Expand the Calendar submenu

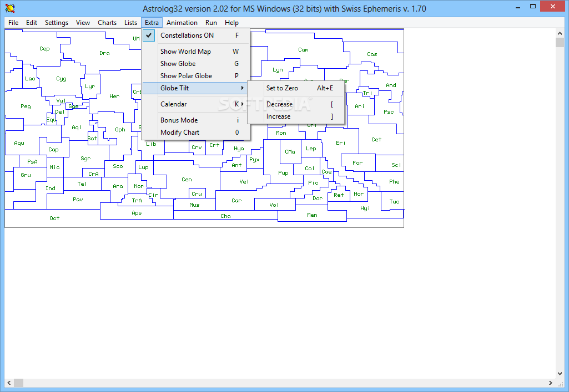195,104
